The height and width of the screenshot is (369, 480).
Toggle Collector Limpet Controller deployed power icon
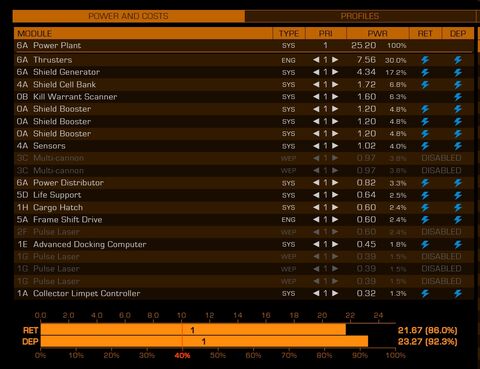coord(458,293)
